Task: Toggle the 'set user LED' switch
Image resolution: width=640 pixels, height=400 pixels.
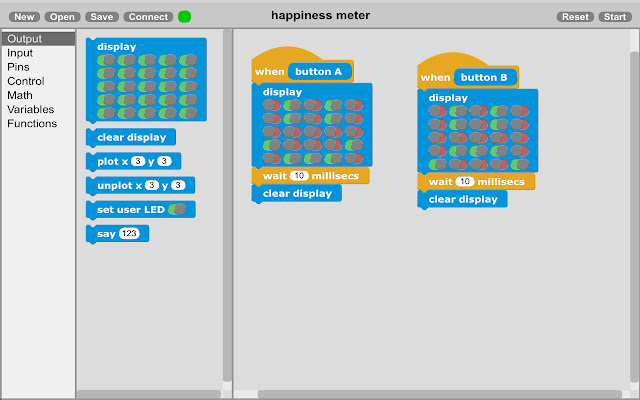Action: click(177, 209)
